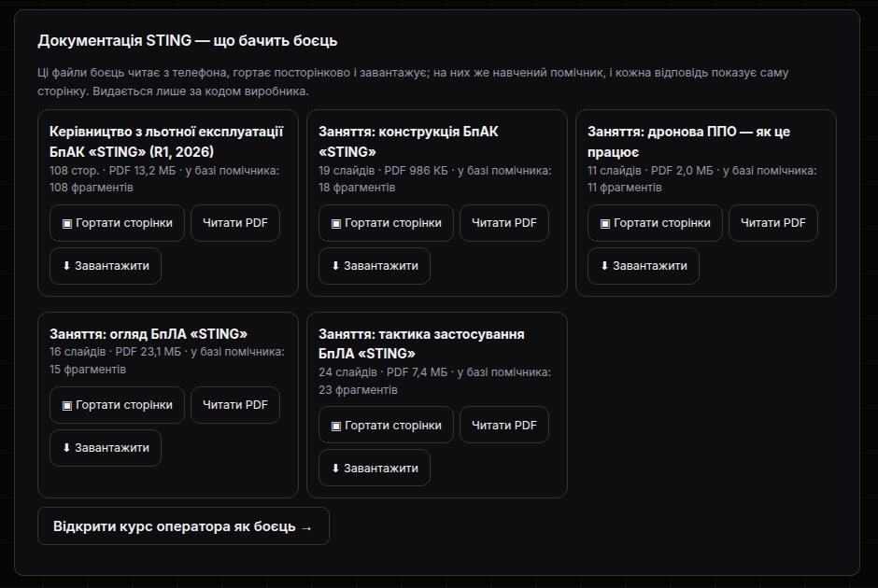Click metadata '108 стор. · PDF 13,2 МБ'

[112, 171]
